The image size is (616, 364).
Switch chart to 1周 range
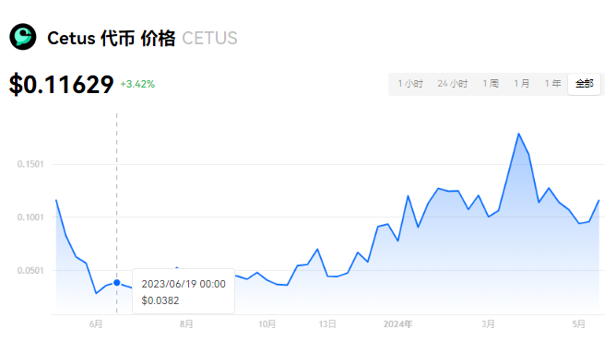[x=491, y=84]
